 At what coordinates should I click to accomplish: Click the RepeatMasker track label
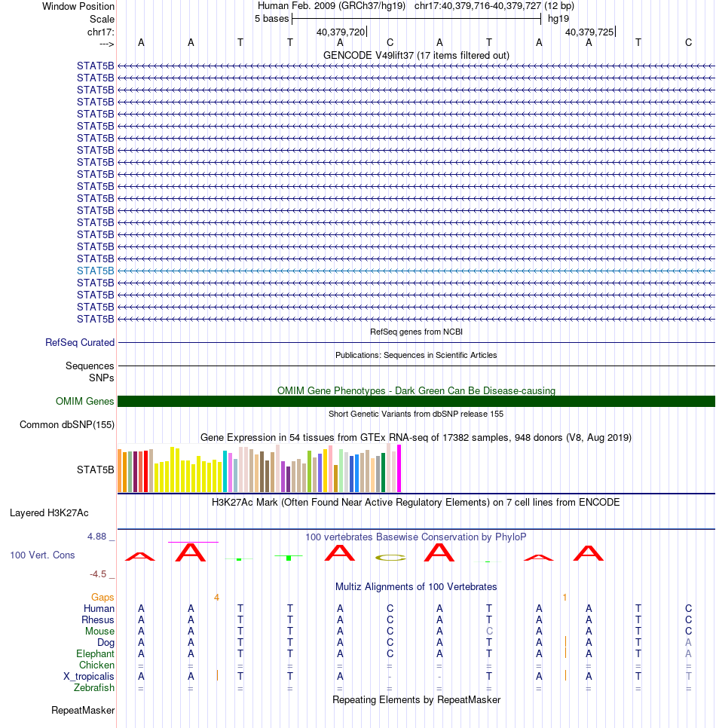click(x=83, y=711)
